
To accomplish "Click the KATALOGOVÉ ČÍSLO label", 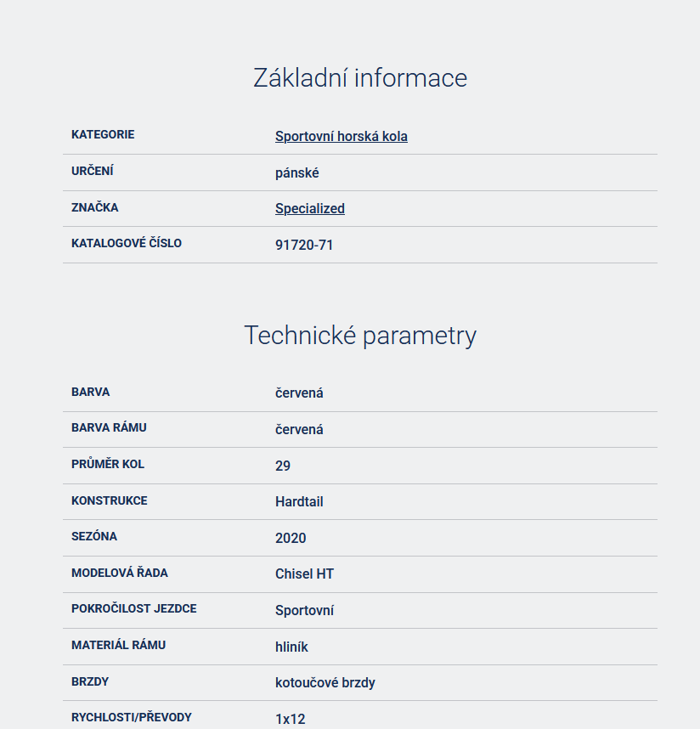I will (x=127, y=243).
